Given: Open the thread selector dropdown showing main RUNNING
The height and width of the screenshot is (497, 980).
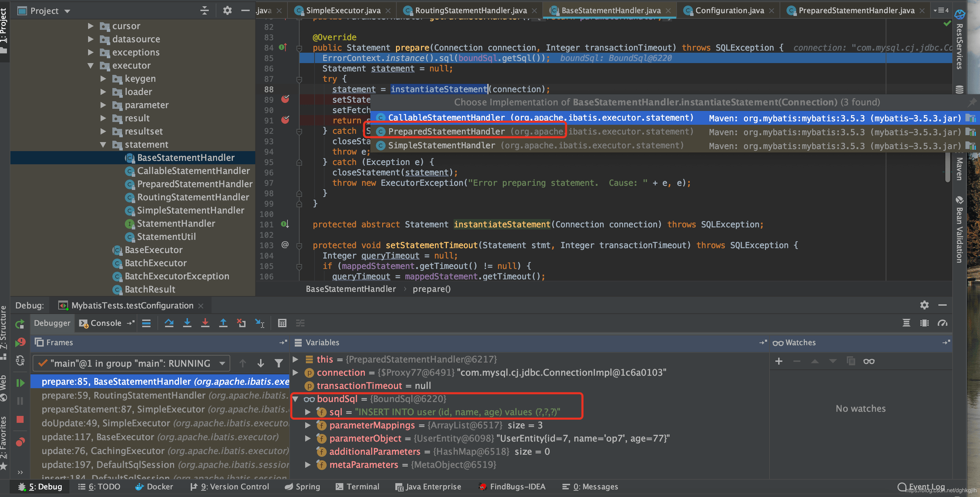Looking at the screenshot, I should (132, 364).
